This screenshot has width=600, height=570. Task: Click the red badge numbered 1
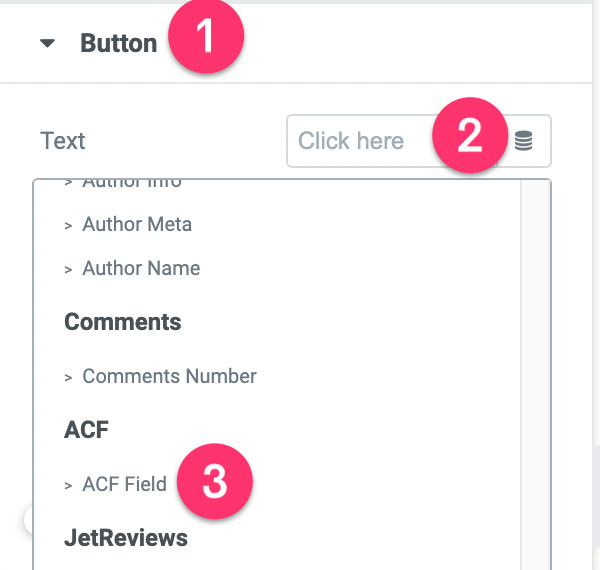click(206, 39)
